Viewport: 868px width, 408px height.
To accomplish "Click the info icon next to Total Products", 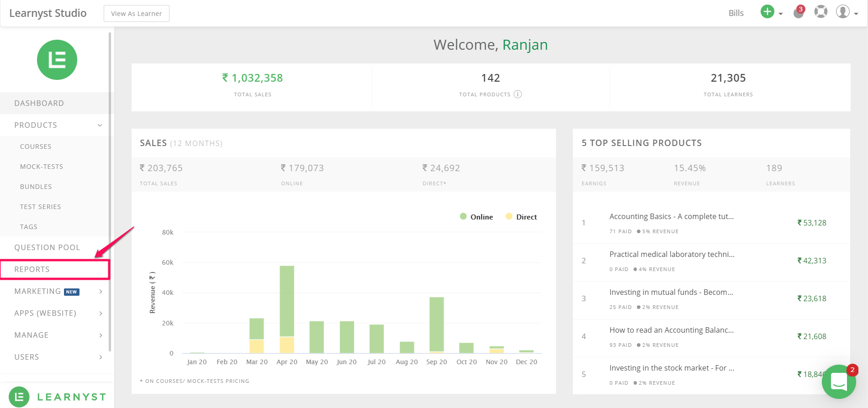I will [x=518, y=94].
